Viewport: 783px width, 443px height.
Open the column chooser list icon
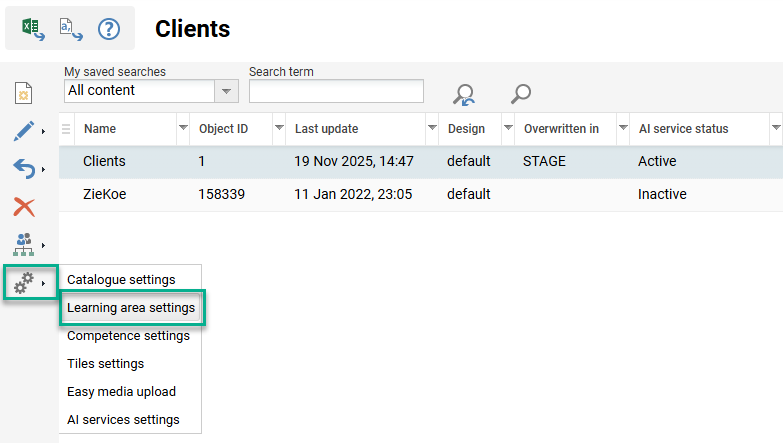pos(66,129)
